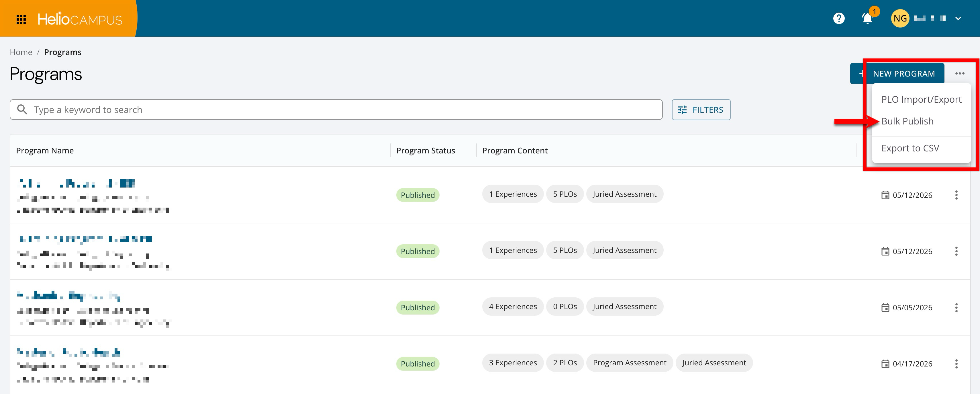This screenshot has height=394, width=980.
Task: Click the 04/17/2026 date text
Action: click(x=912, y=364)
